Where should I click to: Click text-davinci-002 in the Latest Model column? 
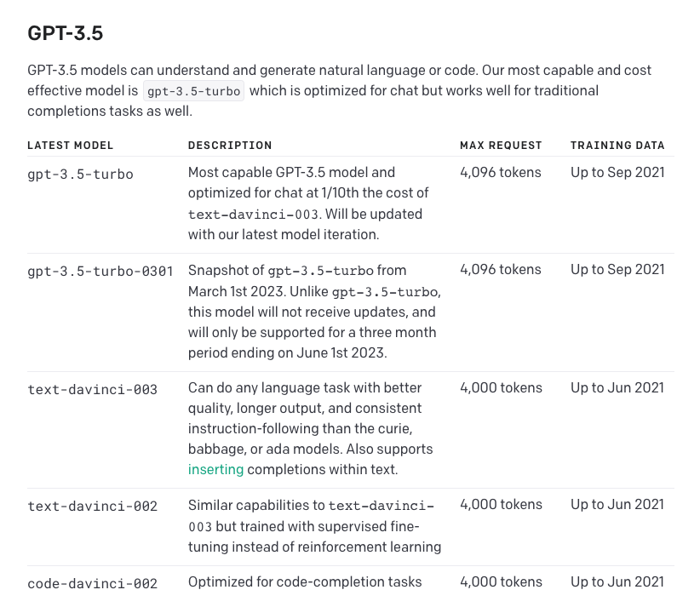pyautogui.click(x=92, y=506)
